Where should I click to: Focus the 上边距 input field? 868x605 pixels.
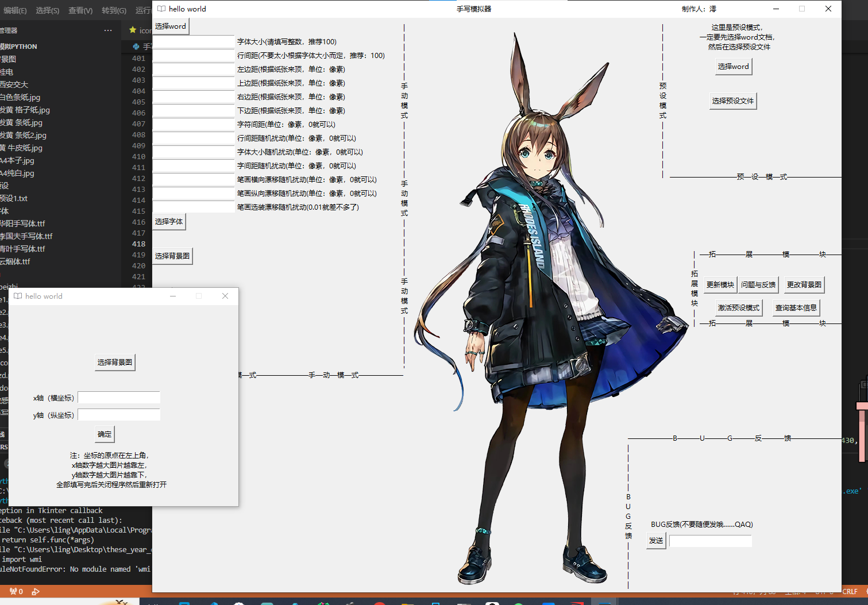[194, 83]
